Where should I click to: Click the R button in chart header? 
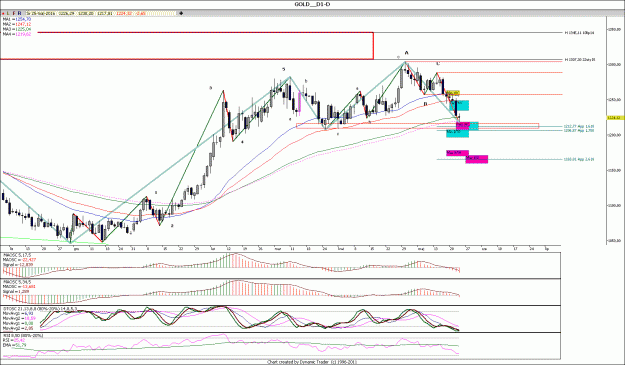tap(19, 13)
